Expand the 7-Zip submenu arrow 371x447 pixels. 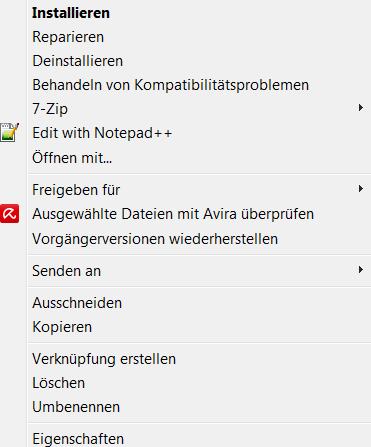pos(361,108)
